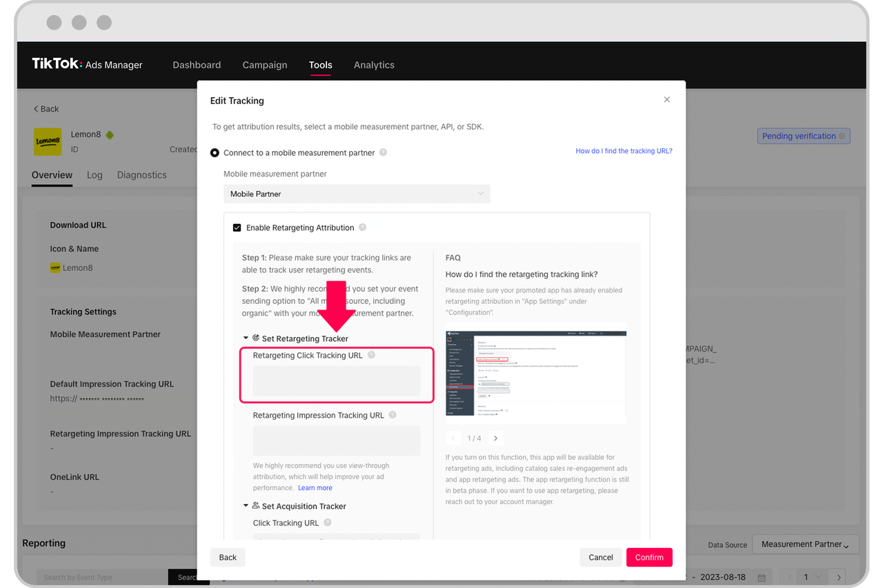The width and height of the screenshot is (883, 588).
Task: Click the 'How do I find the retargeting tracking link?' heading
Action: tap(522, 274)
